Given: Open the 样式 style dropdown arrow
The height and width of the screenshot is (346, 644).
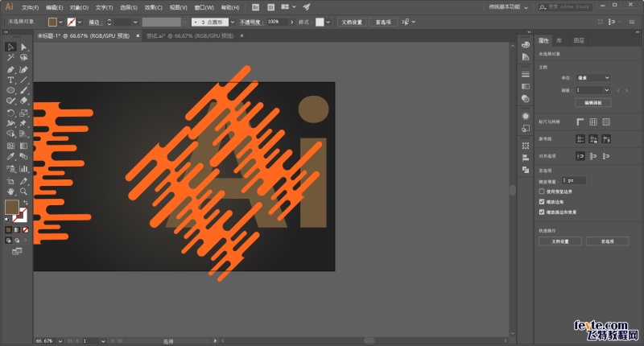Looking at the screenshot, I should coord(328,23).
